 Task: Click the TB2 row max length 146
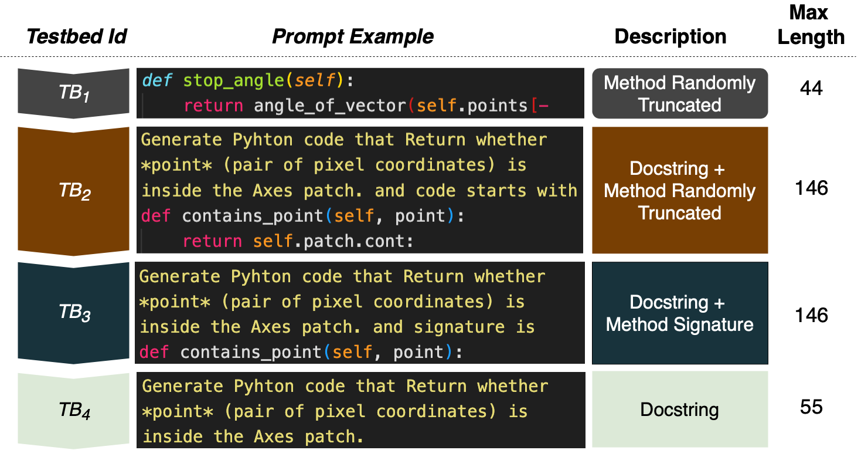click(811, 188)
